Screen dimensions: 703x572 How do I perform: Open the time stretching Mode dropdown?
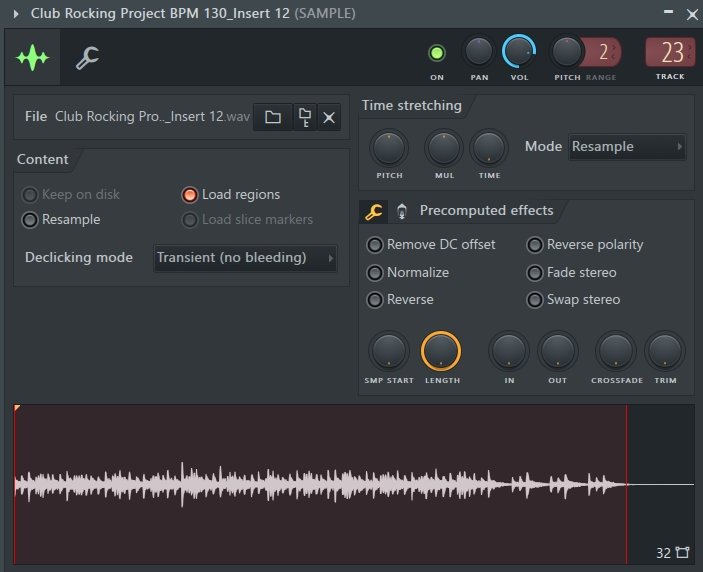(627, 147)
